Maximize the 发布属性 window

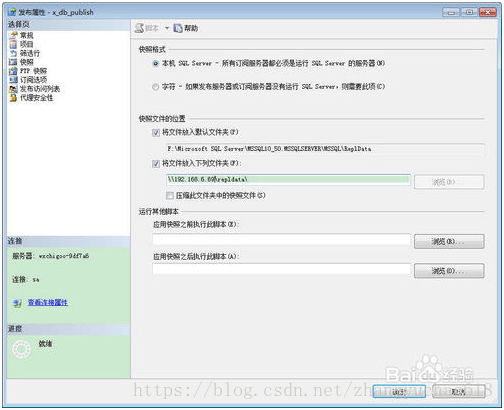click(x=469, y=12)
